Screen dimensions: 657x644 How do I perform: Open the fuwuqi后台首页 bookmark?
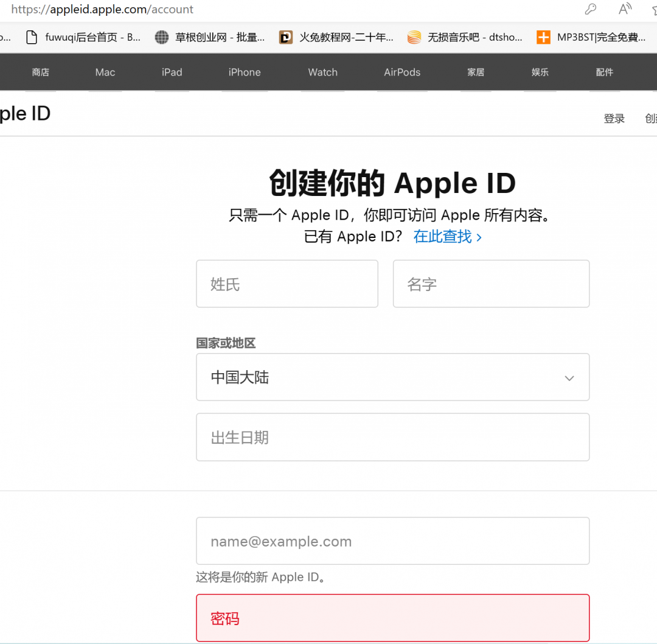[83, 37]
